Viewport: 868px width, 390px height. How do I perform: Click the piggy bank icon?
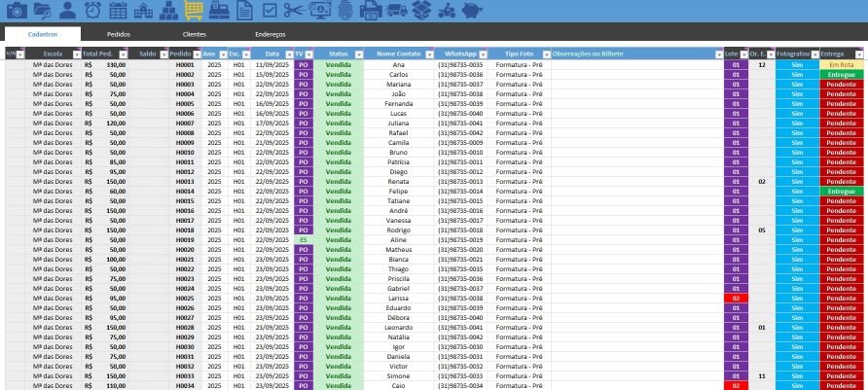click(x=472, y=11)
